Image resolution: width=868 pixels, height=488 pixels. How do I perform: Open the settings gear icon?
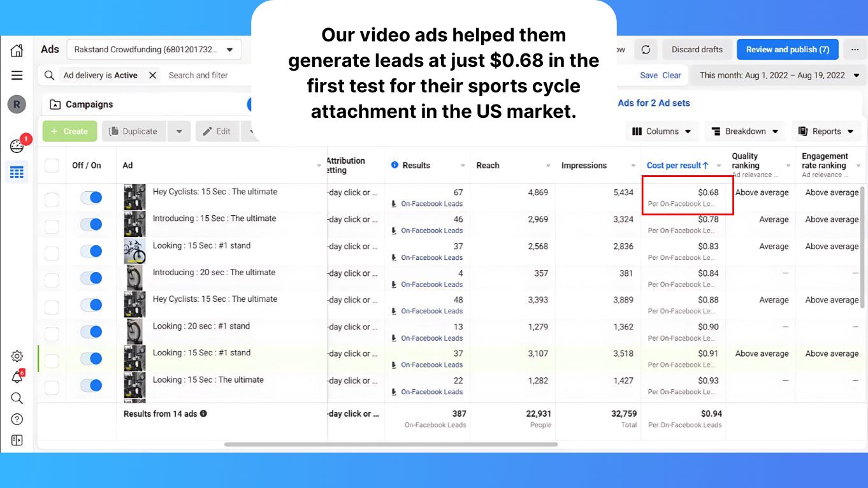click(x=17, y=356)
